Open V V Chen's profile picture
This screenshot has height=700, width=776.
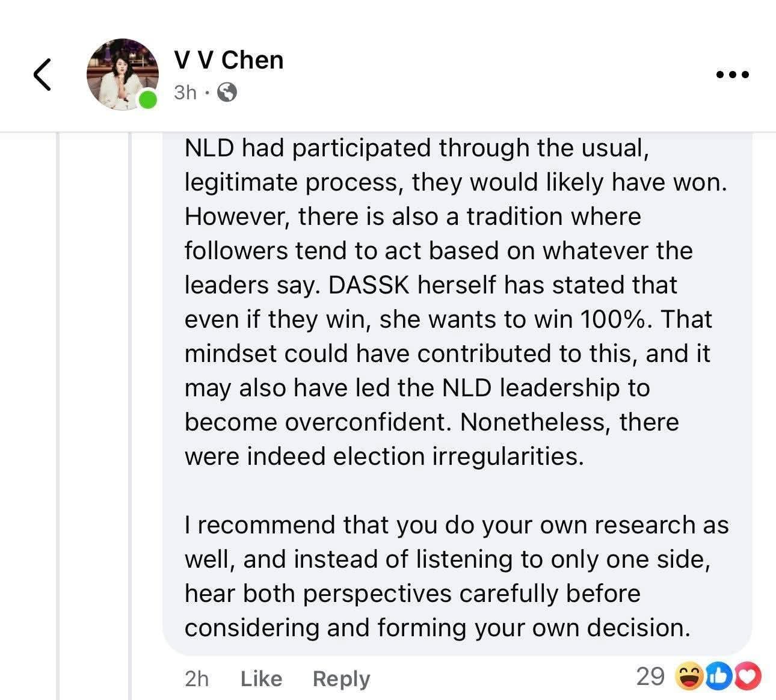[122, 74]
